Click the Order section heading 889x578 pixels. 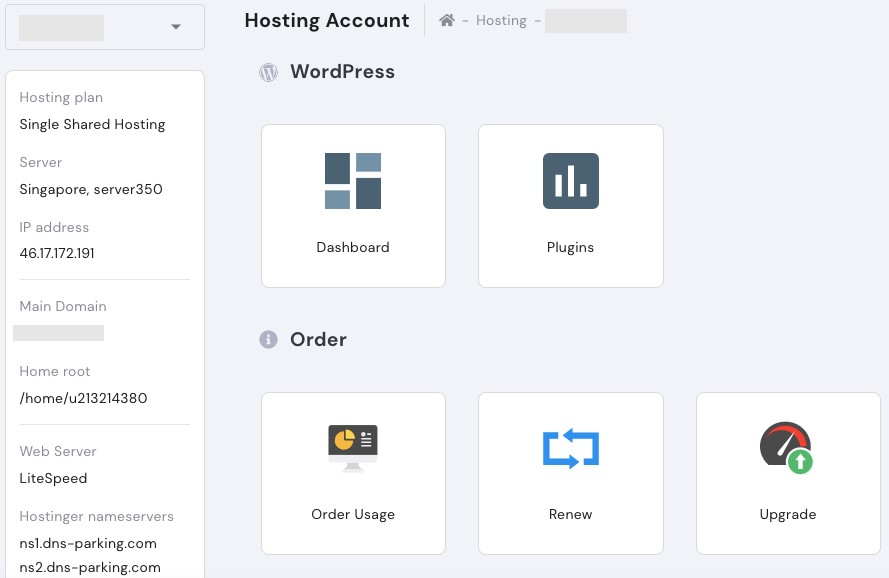point(318,339)
